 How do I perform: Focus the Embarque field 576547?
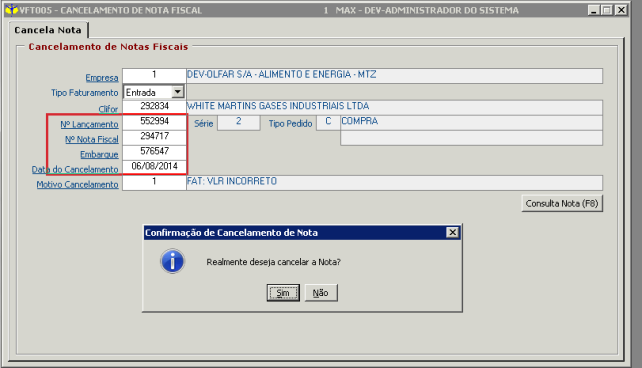click(x=154, y=152)
